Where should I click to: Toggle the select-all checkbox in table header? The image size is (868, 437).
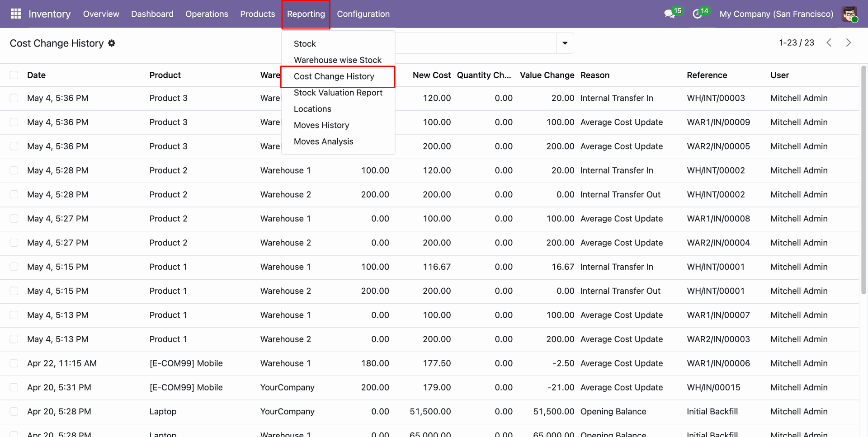[14, 75]
